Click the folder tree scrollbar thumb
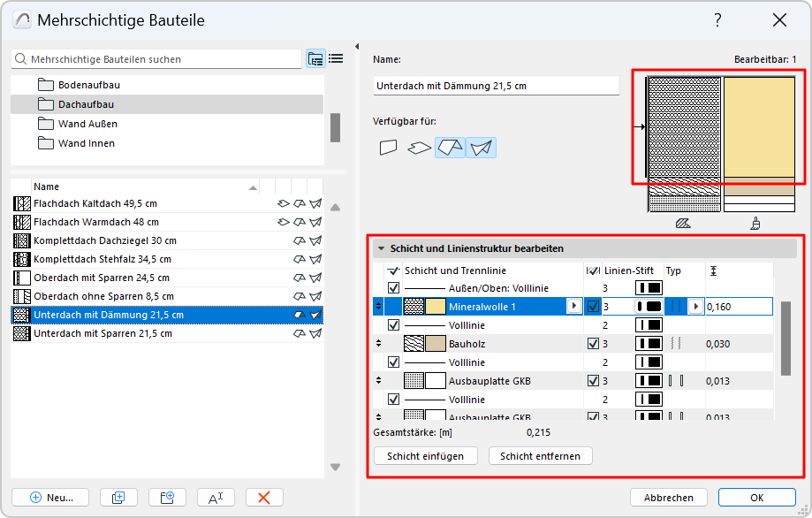The height and width of the screenshot is (518, 812). (x=336, y=127)
